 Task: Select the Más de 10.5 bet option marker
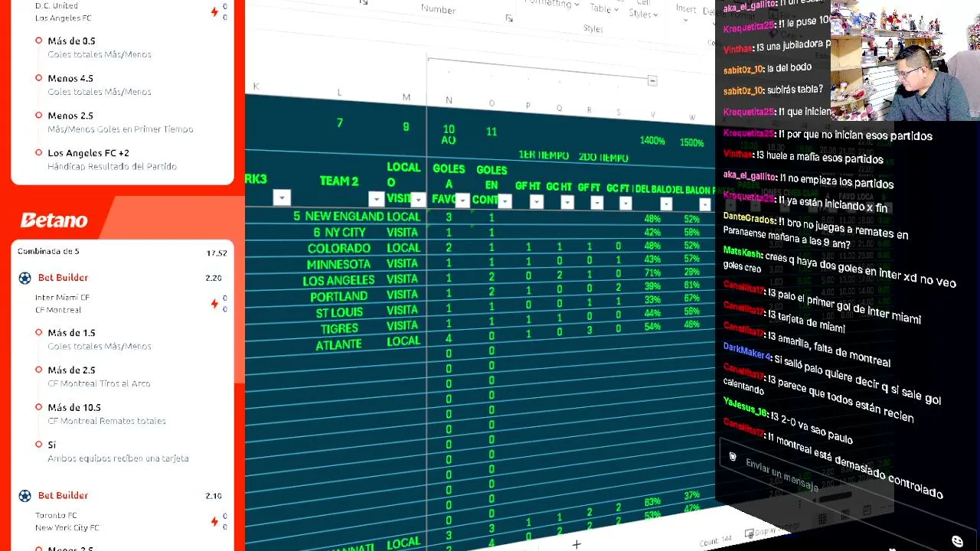click(x=38, y=408)
